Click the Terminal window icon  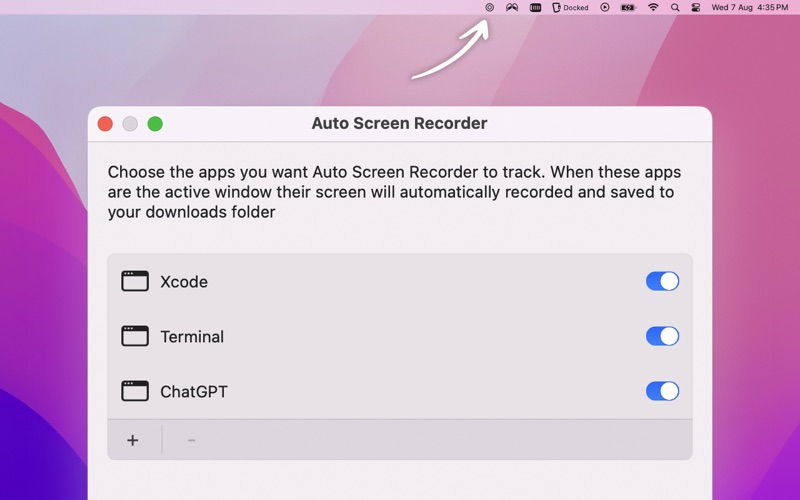(135, 336)
